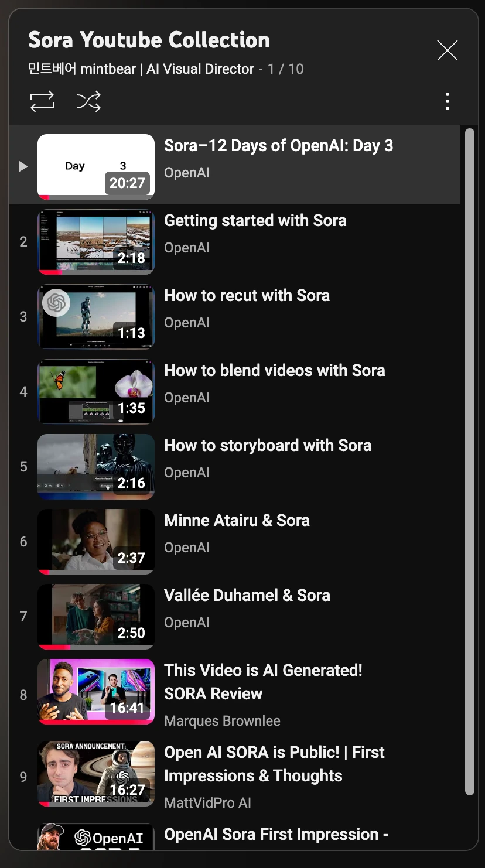Open the Sora Announcement First Impressions thumbnail
This screenshot has width=485, height=868.
[x=96, y=774]
